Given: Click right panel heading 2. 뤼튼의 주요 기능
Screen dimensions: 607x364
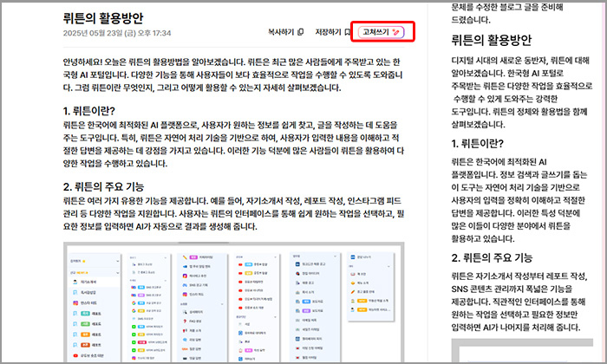Looking at the screenshot, I should [492, 257].
